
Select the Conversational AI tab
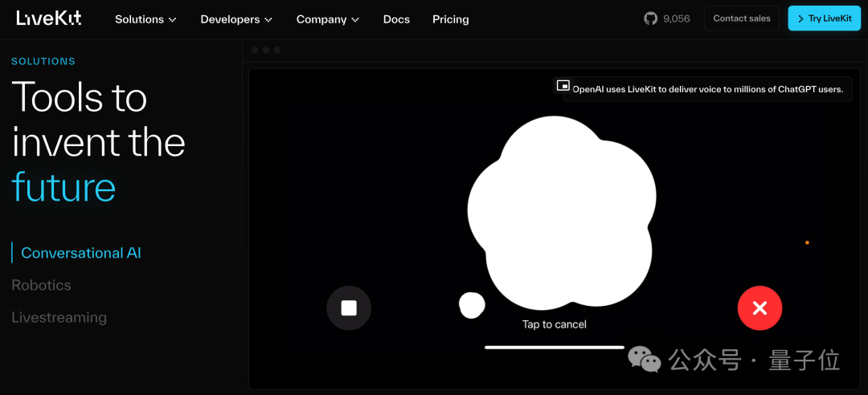point(81,253)
